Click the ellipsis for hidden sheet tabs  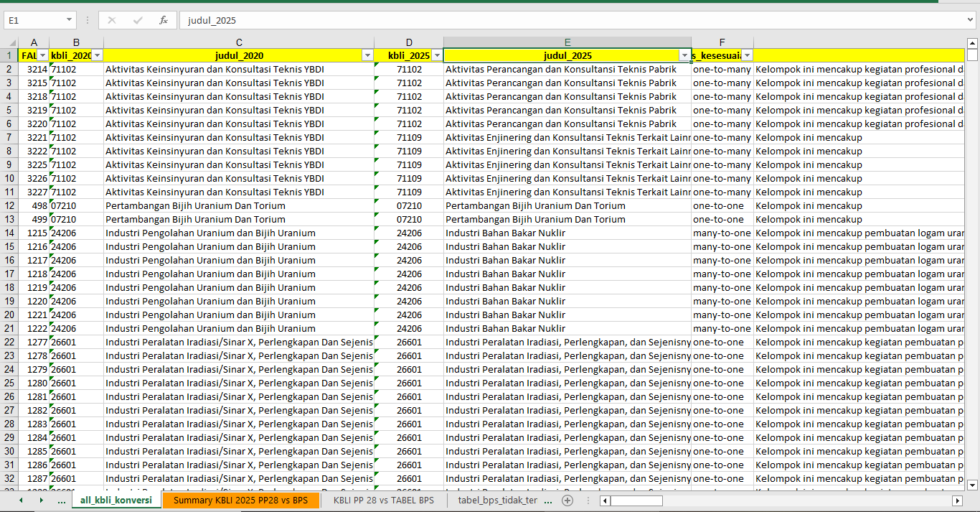tap(61, 500)
